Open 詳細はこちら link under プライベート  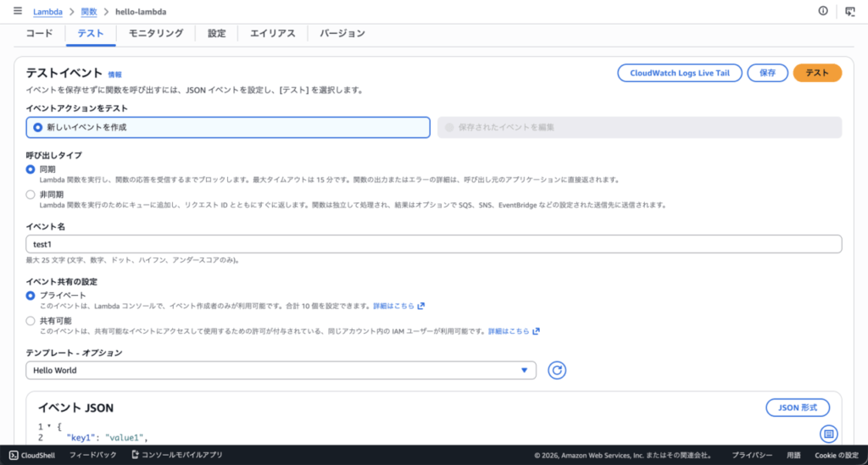pyautogui.click(x=393, y=306)
